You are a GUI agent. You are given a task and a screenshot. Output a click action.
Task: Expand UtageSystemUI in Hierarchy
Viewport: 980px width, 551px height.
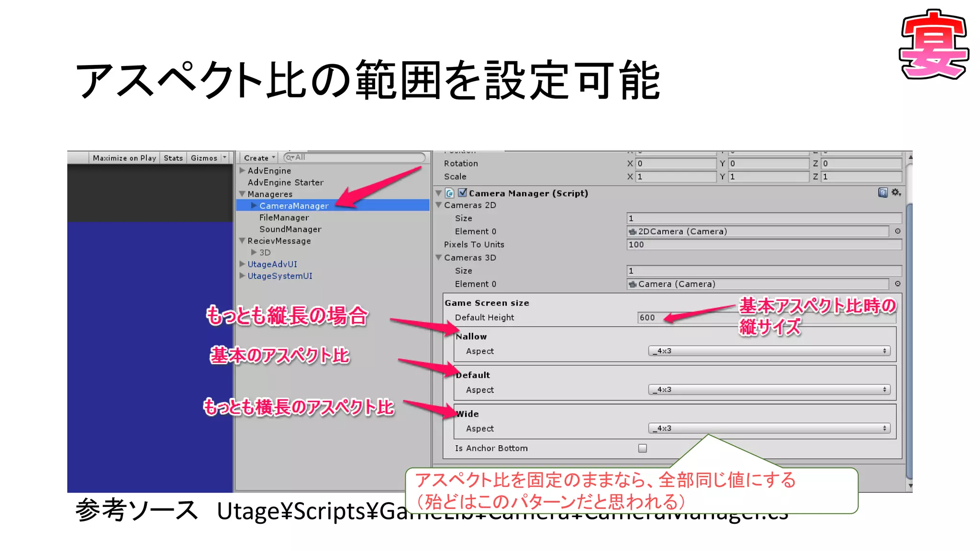coord(242,275)
